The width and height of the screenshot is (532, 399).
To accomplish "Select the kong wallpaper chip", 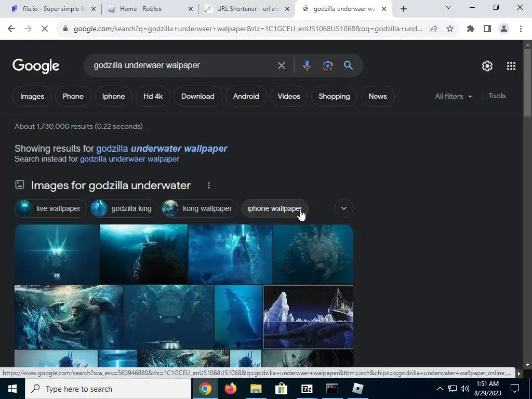I will 199,209.
